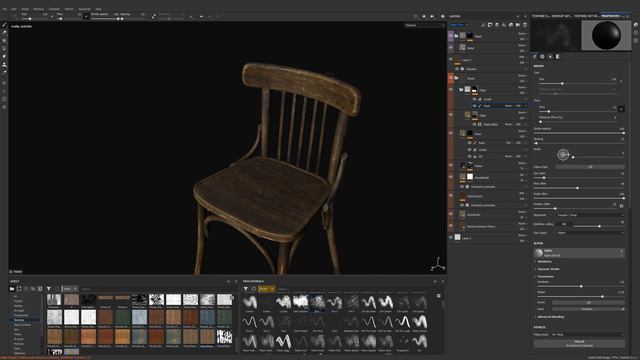
Task: Select the Material Picker tool
Action: 4,72
